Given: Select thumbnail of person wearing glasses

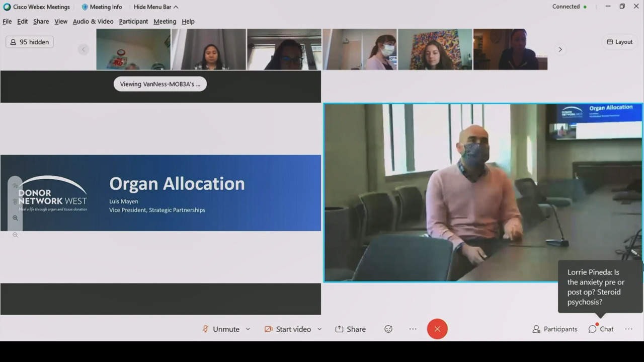Looking at the screenshot, I should click(x=284, y=49).
